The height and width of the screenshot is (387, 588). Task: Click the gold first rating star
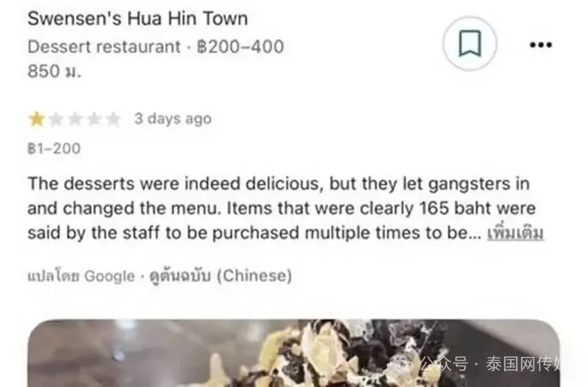(37, 120)
